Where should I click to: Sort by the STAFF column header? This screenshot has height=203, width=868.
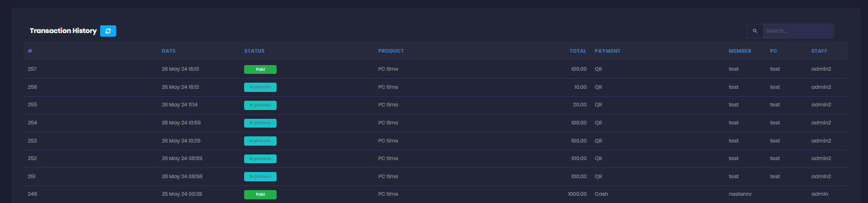pyautogui.click(x=819, y=51)
